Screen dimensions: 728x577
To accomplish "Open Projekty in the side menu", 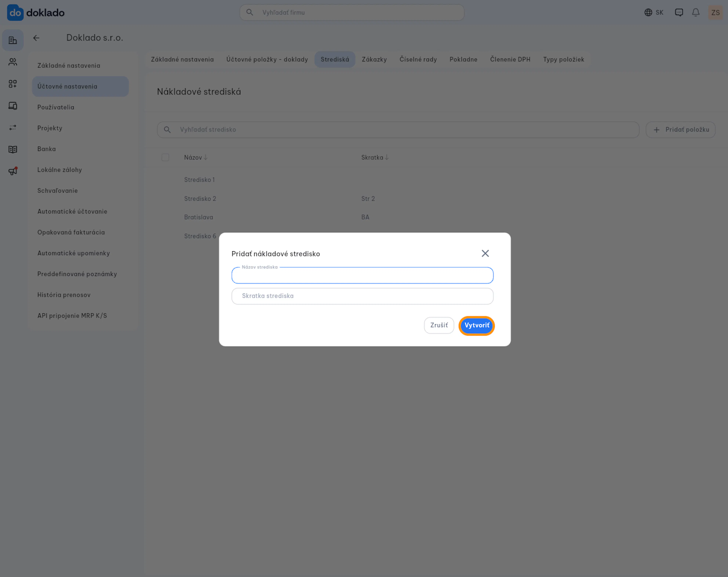I will pos(80,128).
